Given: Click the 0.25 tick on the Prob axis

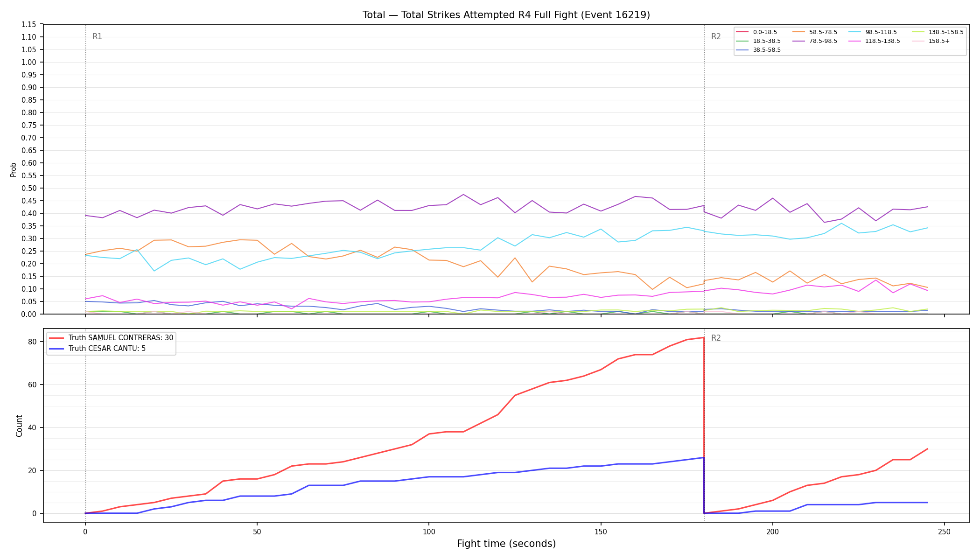Looking at the screenshot, I should click(29, 251).
